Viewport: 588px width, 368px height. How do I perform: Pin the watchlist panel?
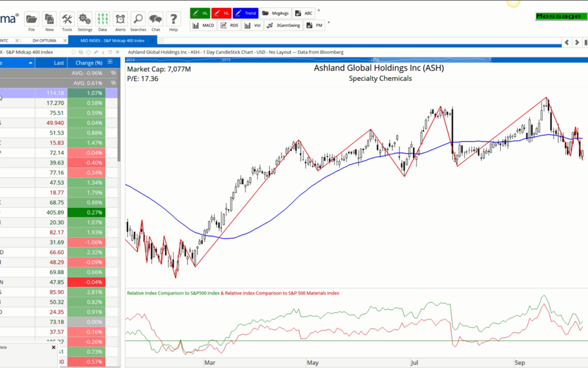[96, 52]
